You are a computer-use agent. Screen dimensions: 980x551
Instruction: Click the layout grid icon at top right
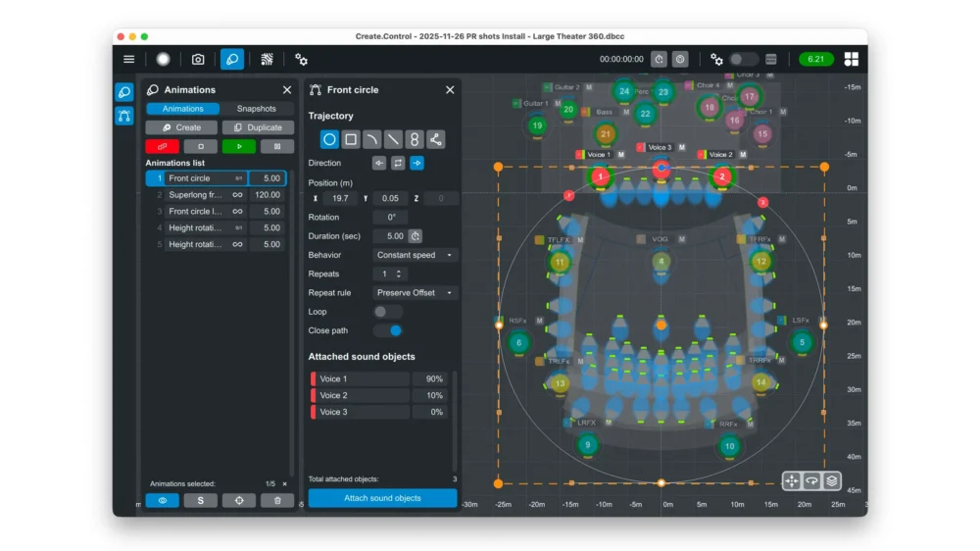click(x=852, y=60)
